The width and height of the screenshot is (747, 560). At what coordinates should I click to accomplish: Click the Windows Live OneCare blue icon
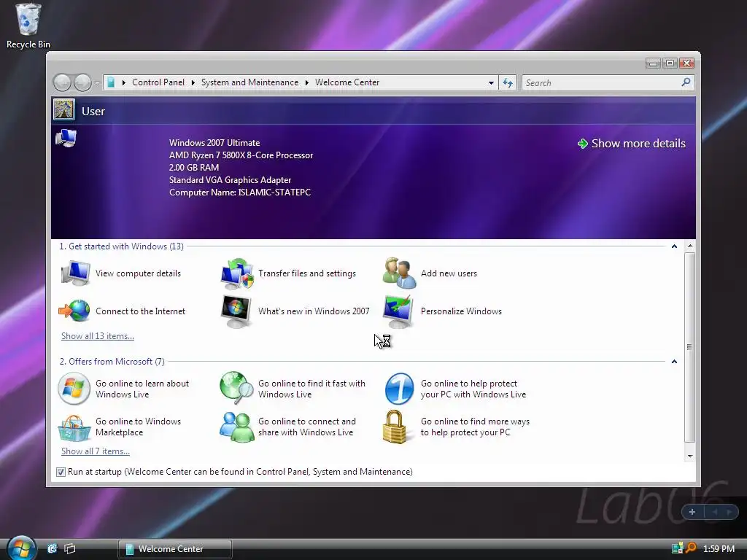(x=399, y=389)
